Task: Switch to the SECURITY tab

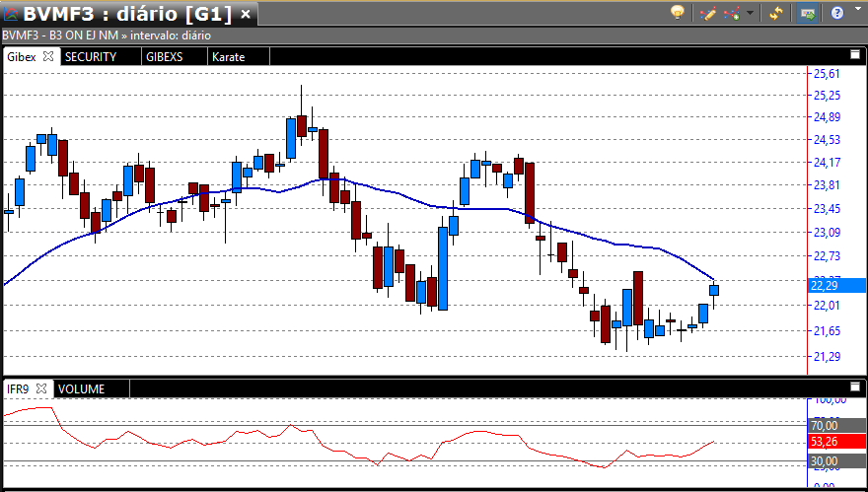Action: point(91,56)
